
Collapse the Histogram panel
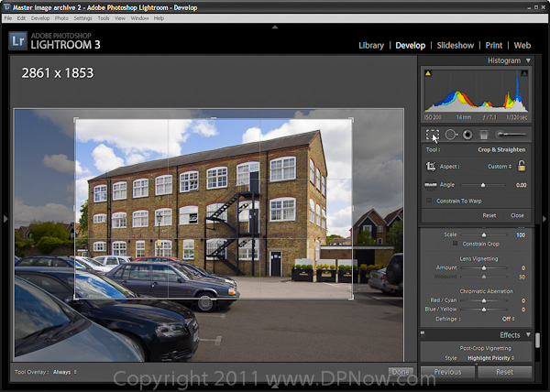(x=528, y=60)
